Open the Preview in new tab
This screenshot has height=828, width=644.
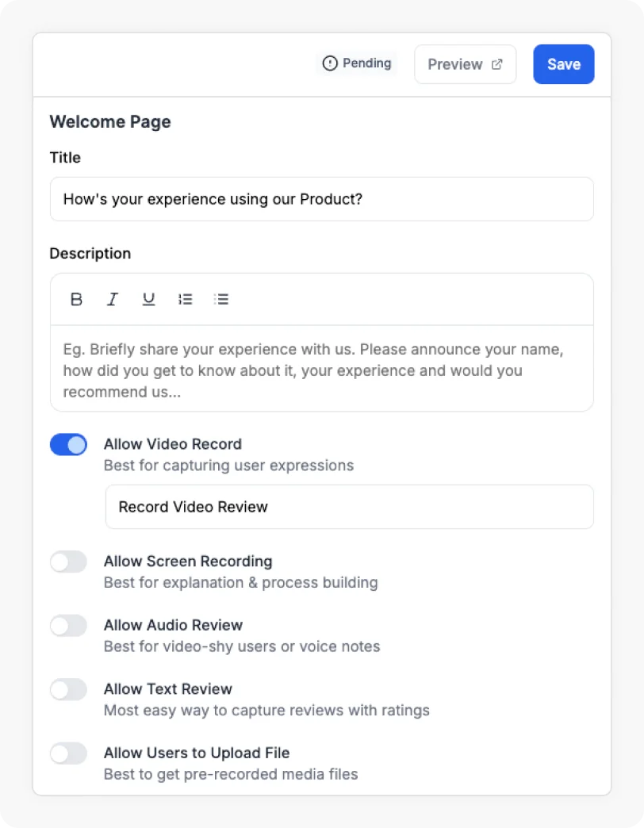[x=465, y=64]
